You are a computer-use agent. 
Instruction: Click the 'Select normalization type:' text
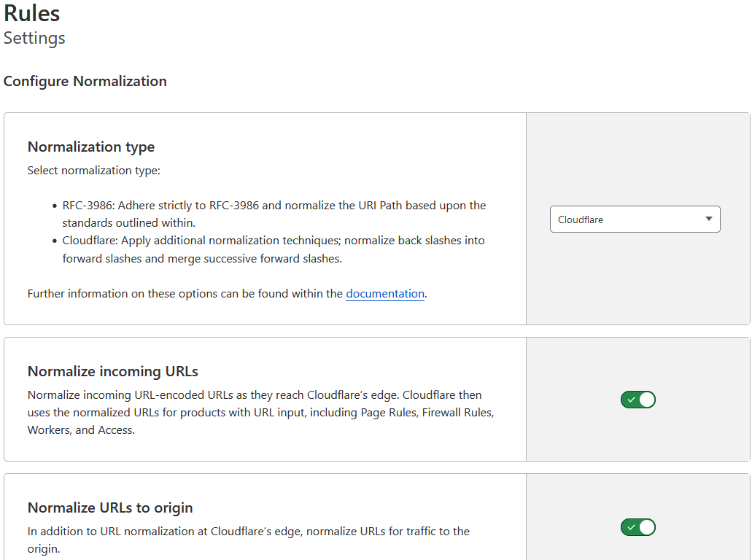click(x=93, y=171)
